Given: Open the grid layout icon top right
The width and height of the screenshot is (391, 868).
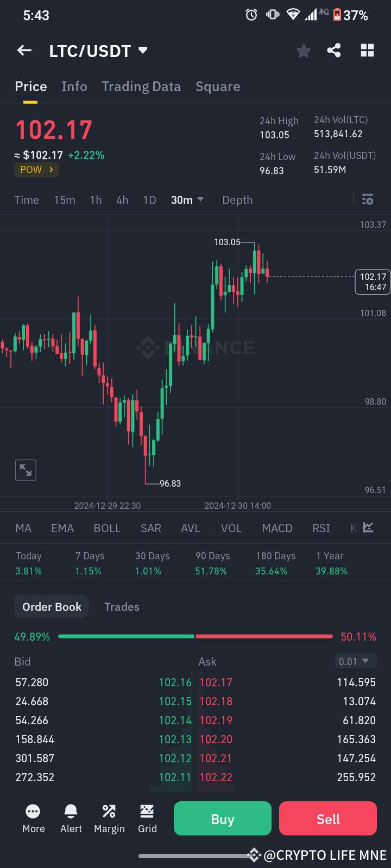Looking at the screenshot, I should point(367,50).
